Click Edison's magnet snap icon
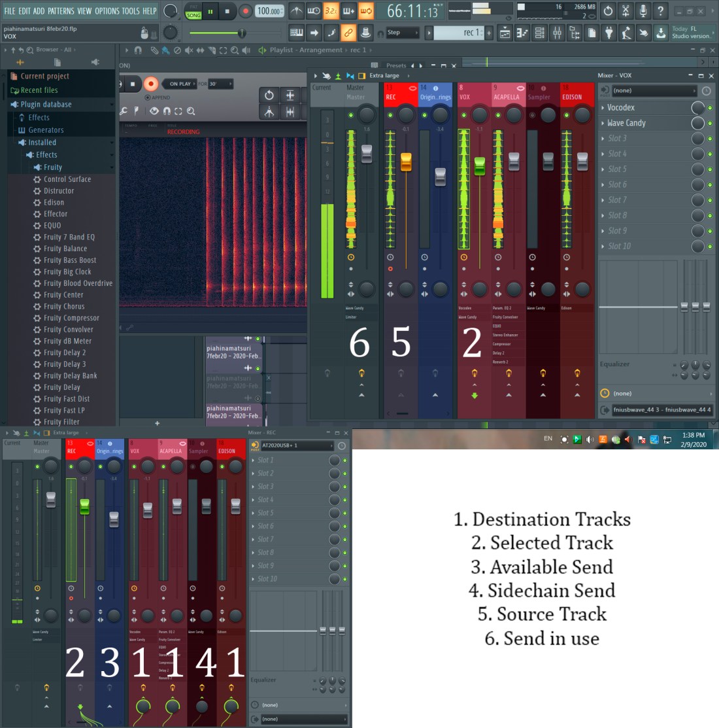The image size is (719, 728). [167, 111]
